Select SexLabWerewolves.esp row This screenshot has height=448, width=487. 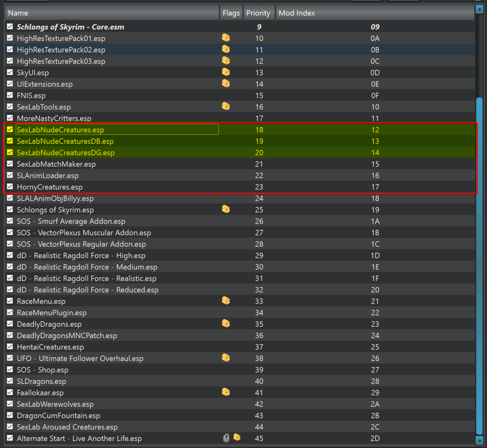[240, 404]
